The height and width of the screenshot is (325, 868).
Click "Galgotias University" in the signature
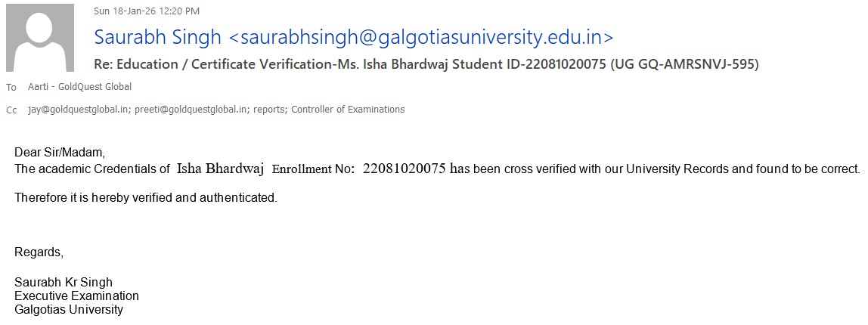(69, 310)
